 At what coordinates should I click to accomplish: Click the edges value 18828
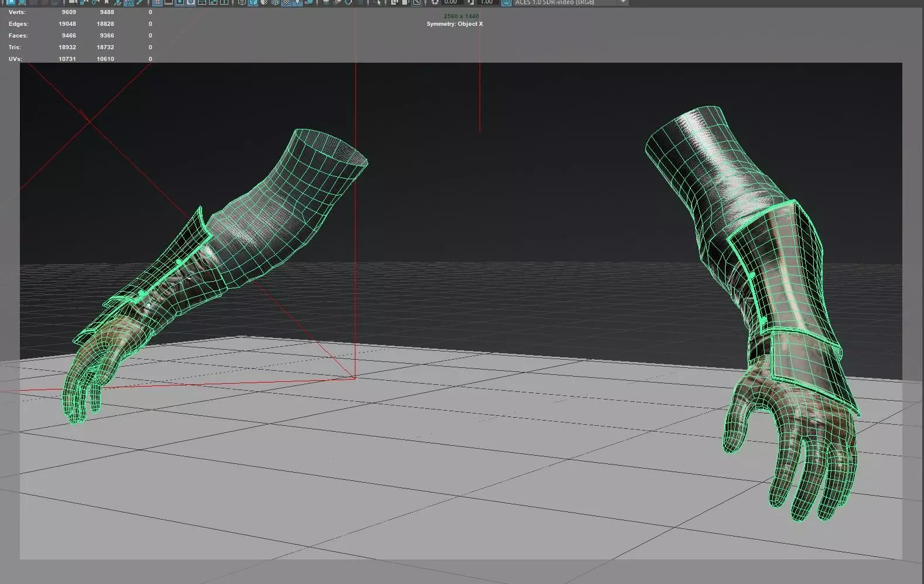point(105,24)
